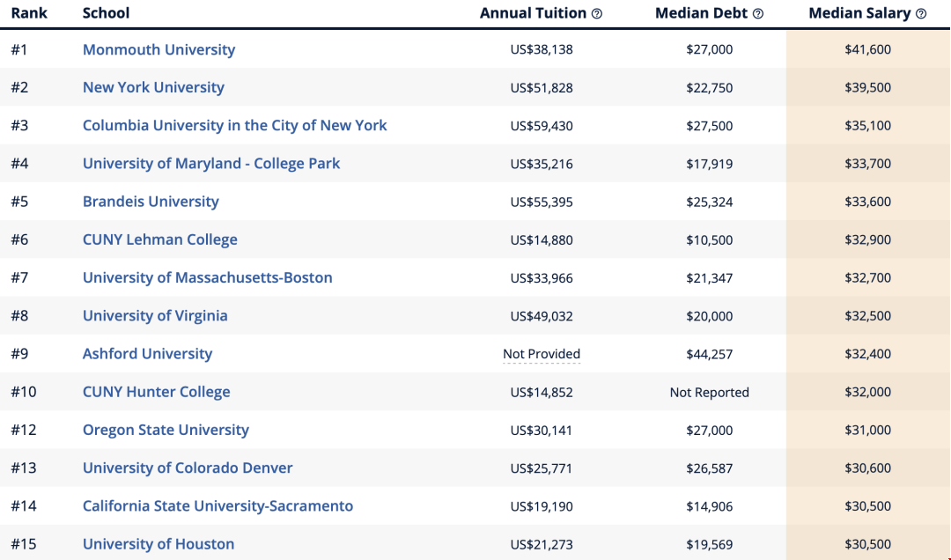Screen dimensions: 951x560
Task: Go to CUNY Lehman College
Action: click(x=160, y=239)
